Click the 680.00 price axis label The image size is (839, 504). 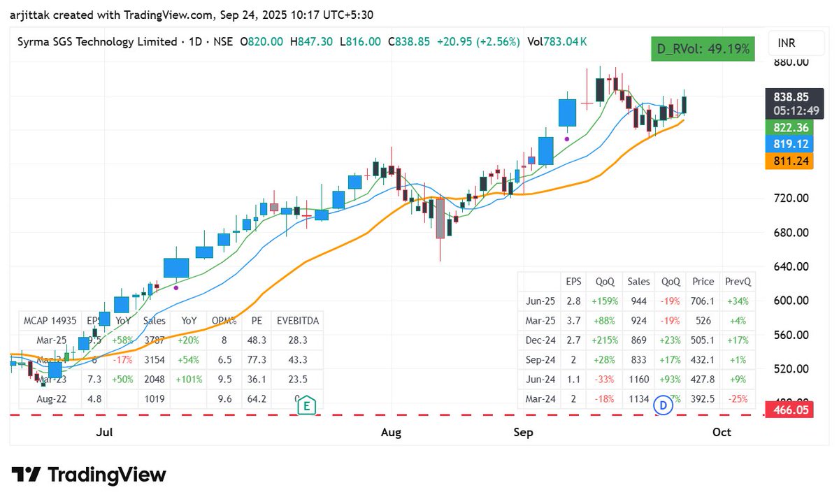click(791, 233)
